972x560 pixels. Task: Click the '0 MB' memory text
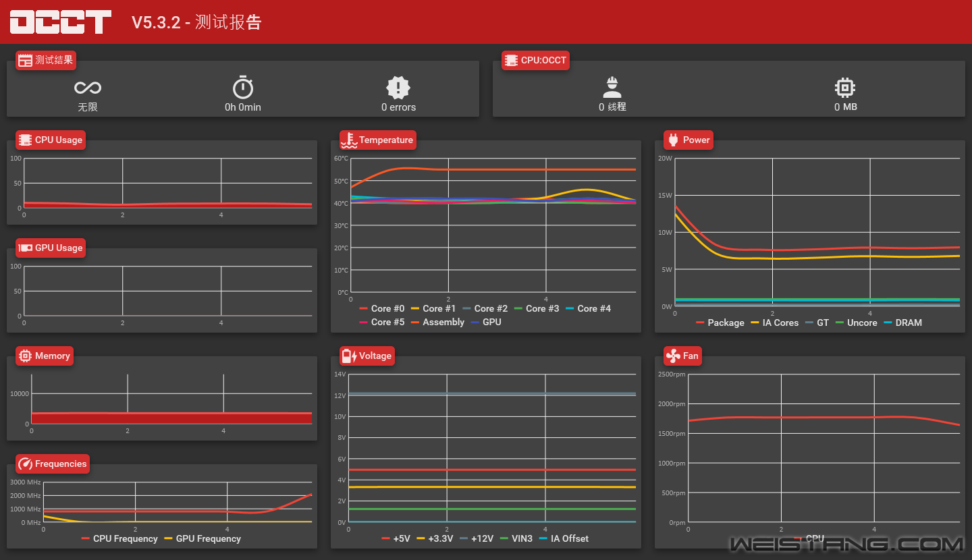845,107
